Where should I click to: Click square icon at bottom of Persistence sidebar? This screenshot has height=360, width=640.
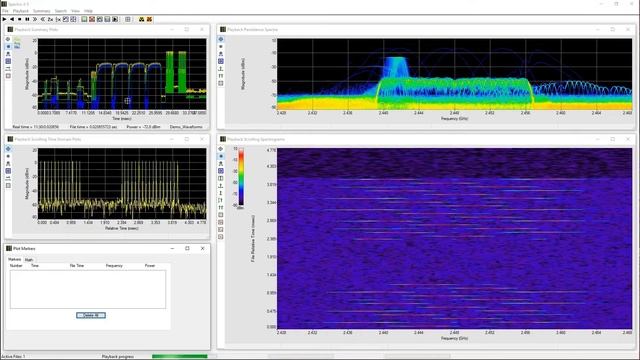221,83
